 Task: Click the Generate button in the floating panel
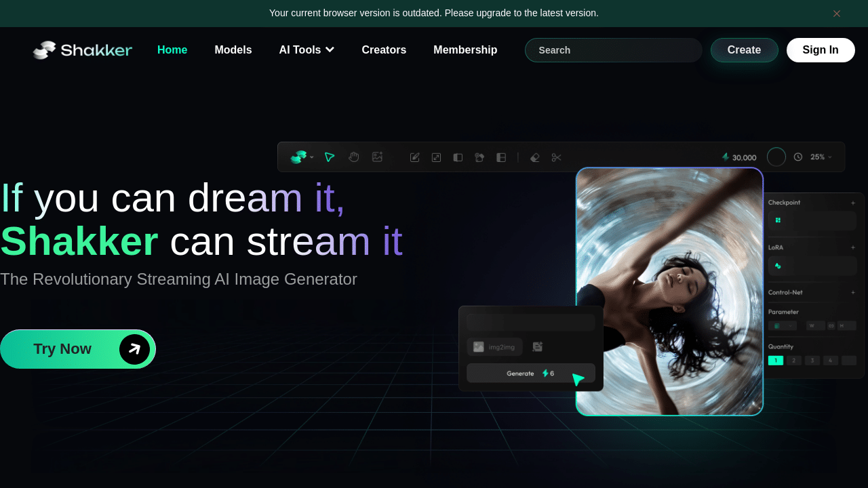(x=531, y=373)
